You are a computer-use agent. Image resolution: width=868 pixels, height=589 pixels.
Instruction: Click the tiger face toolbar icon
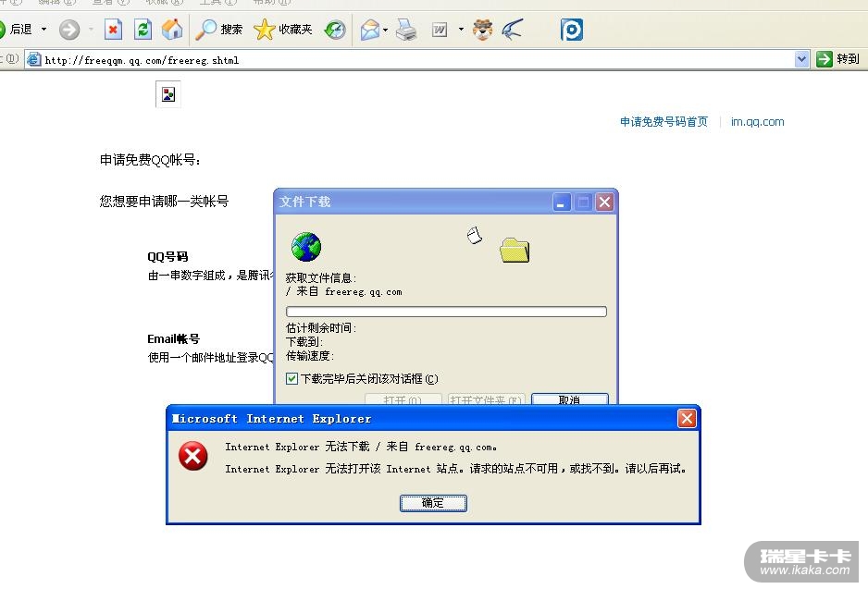(x=483, y=30)
